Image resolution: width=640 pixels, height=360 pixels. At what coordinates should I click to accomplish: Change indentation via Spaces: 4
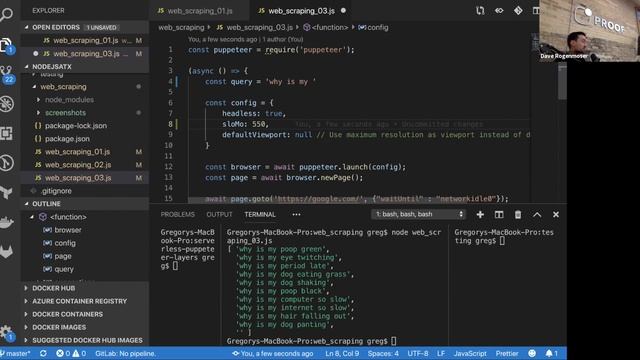click(x=383, y=353)
